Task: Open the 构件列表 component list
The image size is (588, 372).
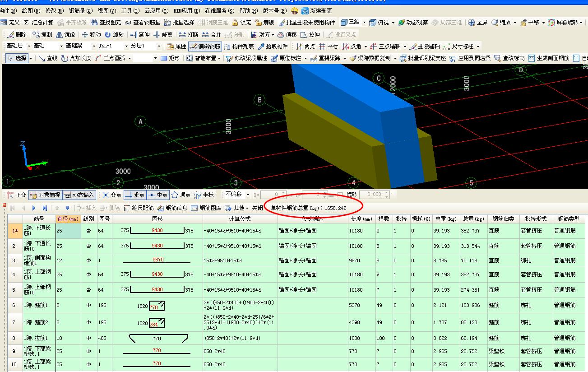Action: pyautogui.click(x=239, y=46)
